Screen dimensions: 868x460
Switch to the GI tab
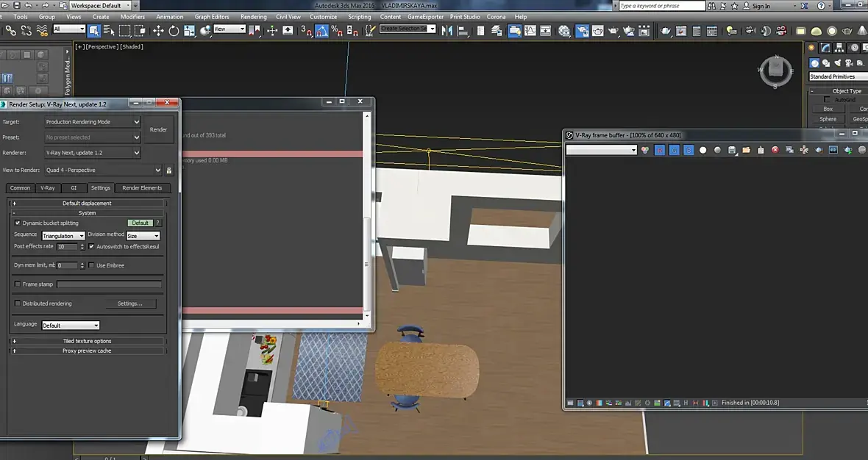(74, 188)
